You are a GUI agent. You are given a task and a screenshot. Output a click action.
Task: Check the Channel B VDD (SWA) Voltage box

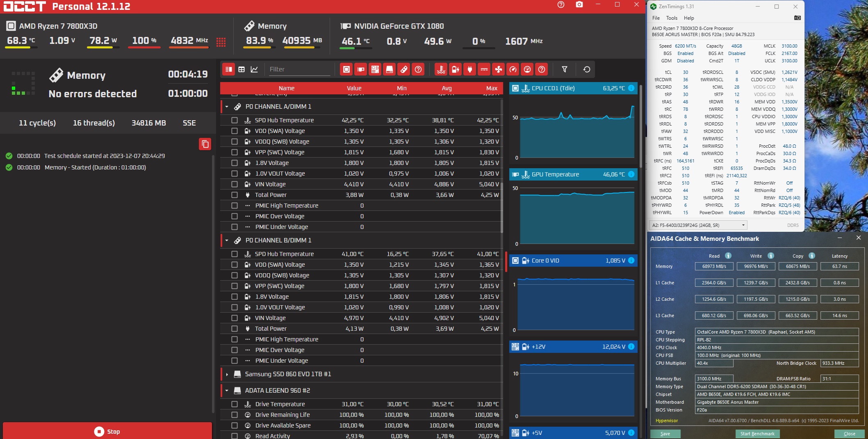point(235,265)
